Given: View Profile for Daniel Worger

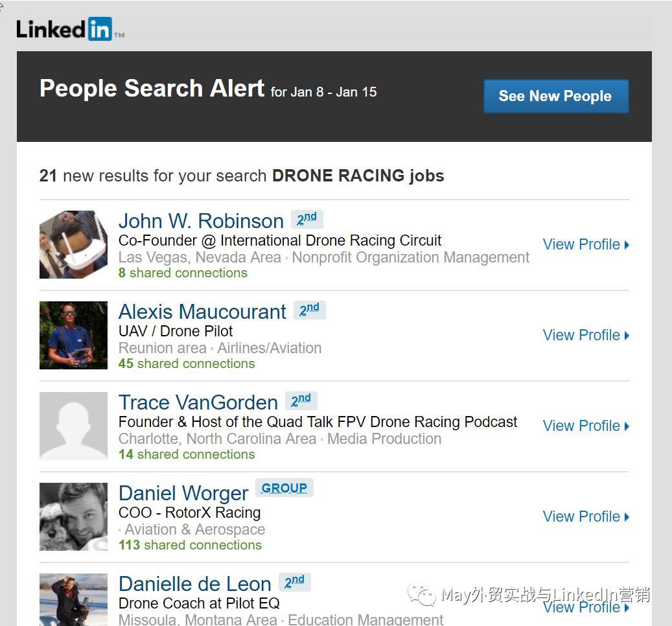Looking at the screenshot, I should pyautogui.click(x=586, y=516).
